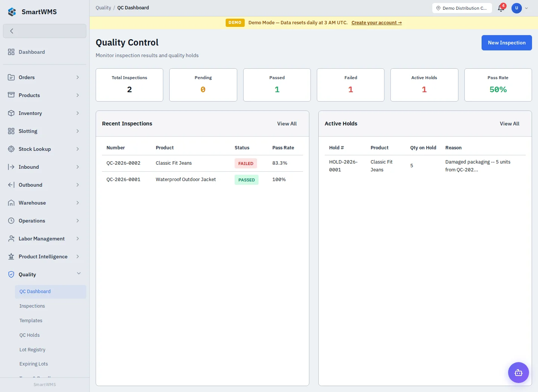This screenshot has height=392, width=538.
Task: Expand the Warehouse menu chevron
Action: [78, 203]
